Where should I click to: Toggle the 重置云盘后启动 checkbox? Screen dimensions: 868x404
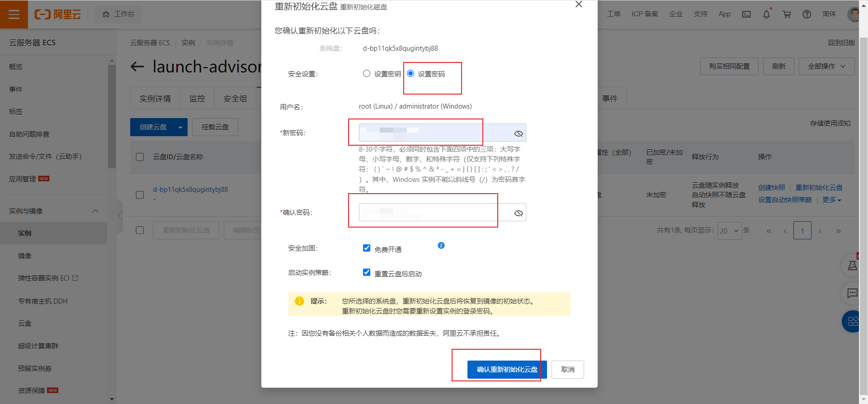(x=367, y=272)
